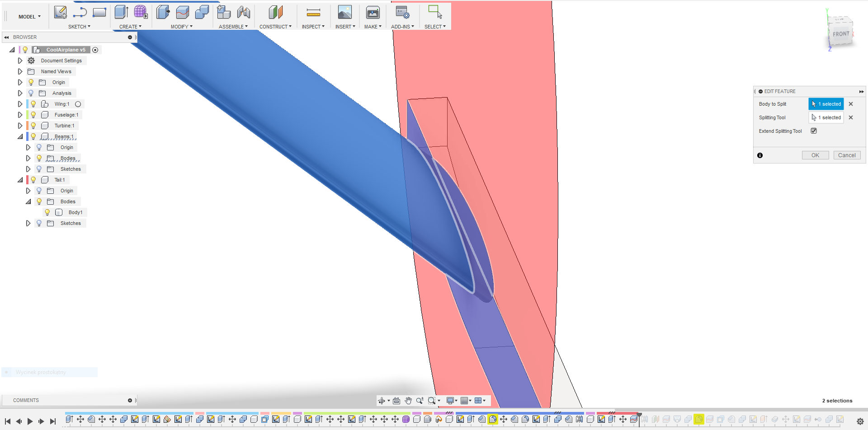
Task: Toggle Extend Splitting Tool checkbox
Action: pos(814,131)
